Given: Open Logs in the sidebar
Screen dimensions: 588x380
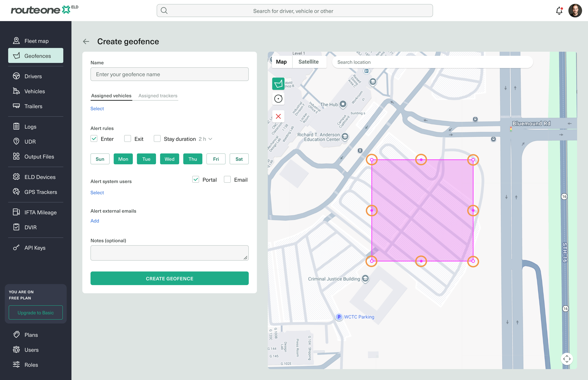Looking at the screenshot, I should 36,127.
